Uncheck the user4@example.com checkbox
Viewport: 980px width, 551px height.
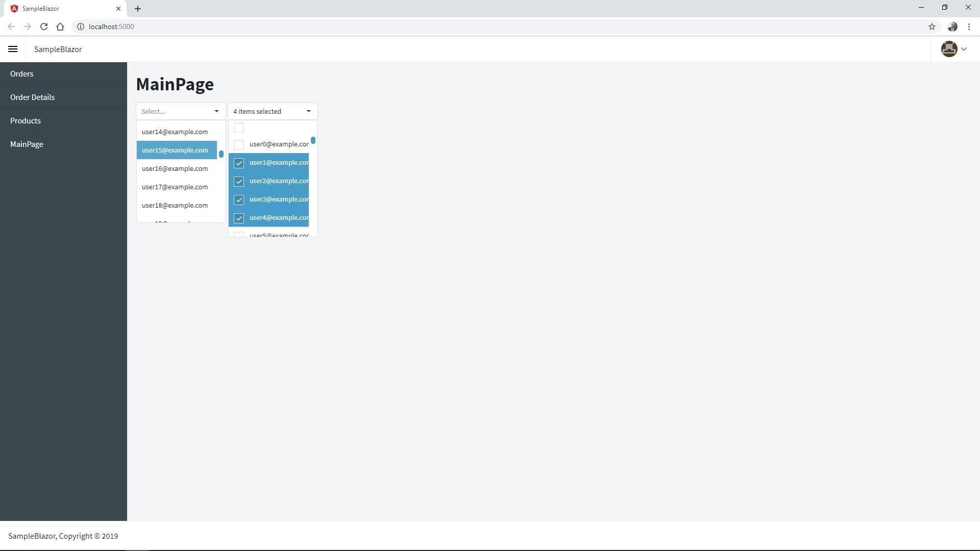[239, 218]
